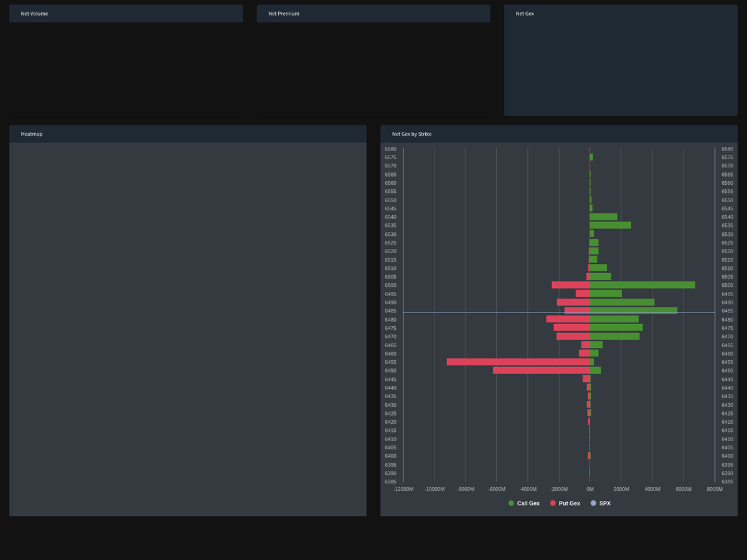Click the red Put Gex bar at strike 6480
Screen dimensions: 747x560
pyautogui.click(x=568, y=319)
